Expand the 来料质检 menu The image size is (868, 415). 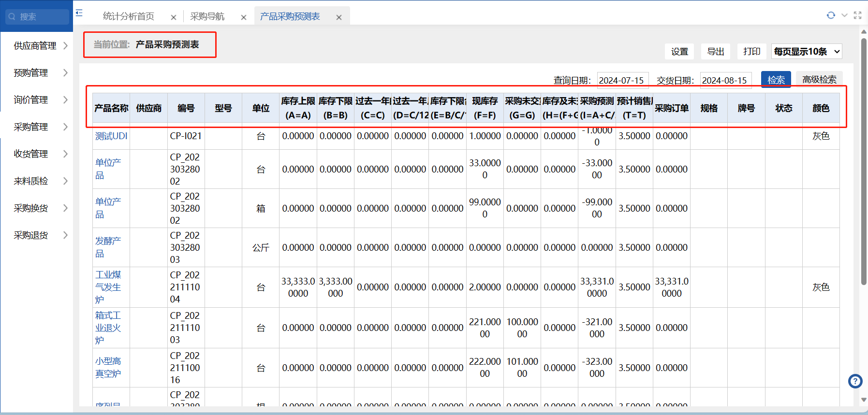click(37, 181)
